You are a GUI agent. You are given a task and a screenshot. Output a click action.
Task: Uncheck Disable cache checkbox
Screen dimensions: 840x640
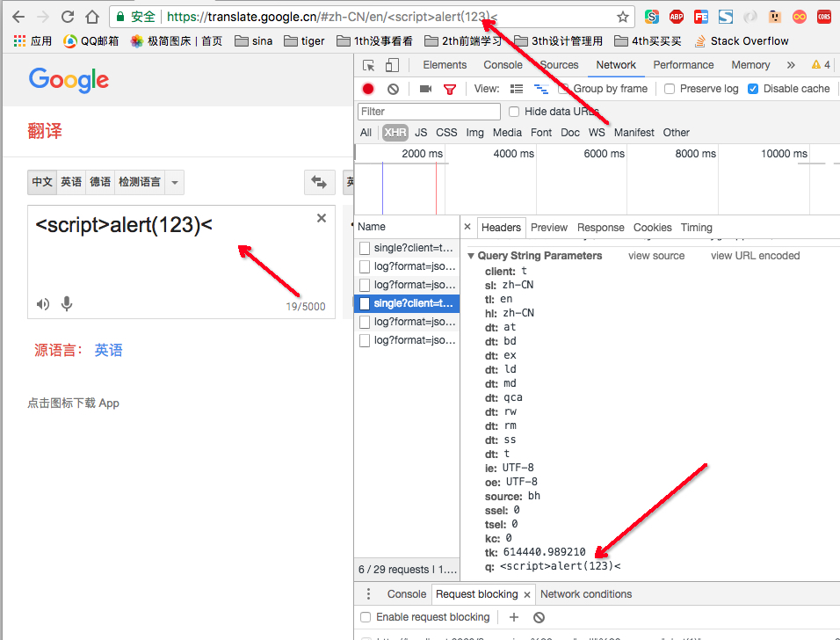tap(753, 89)
